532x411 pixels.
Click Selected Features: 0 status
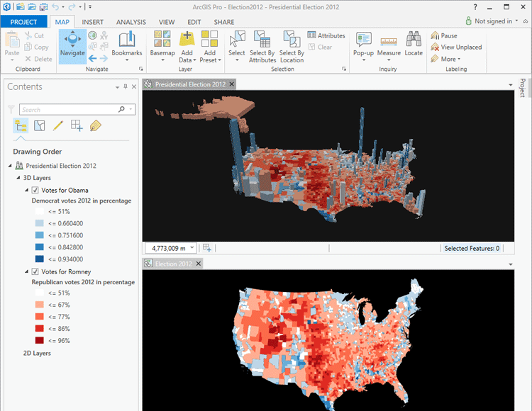click(x=472, y=248)
